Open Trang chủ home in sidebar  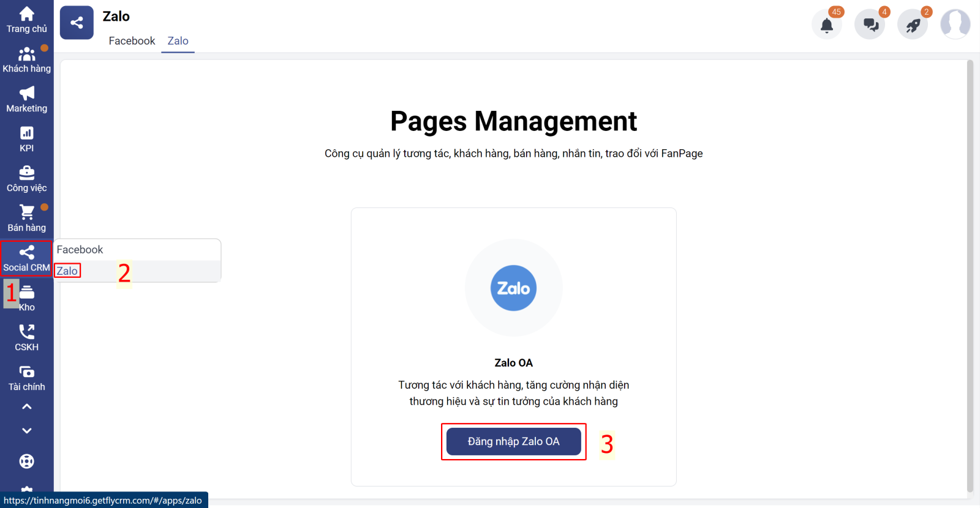(26, 20)
